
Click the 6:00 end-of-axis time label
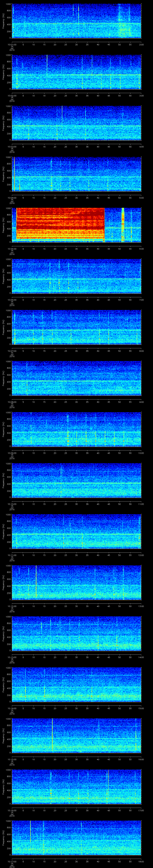[141, 248]
